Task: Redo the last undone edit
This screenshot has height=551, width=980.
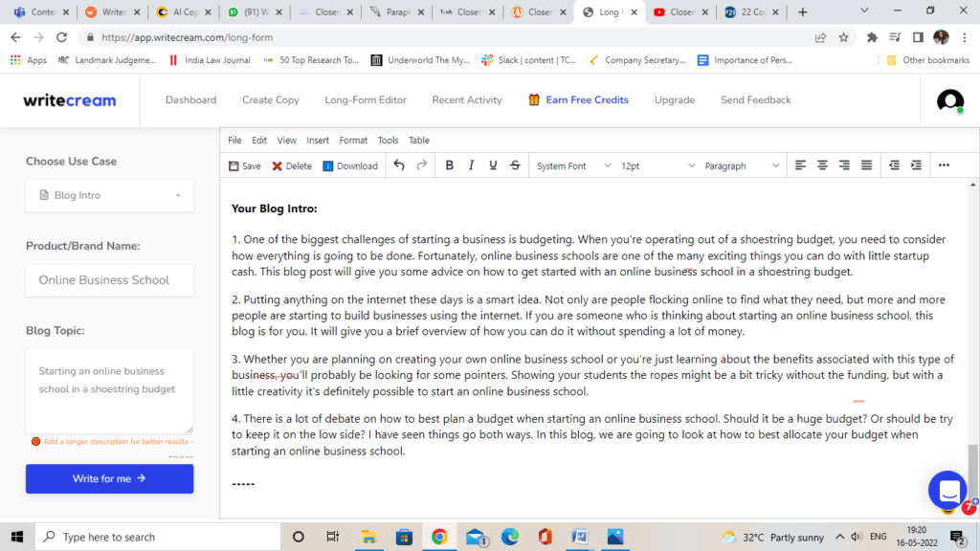Action: pyautogui.click(x=422, y=165)
